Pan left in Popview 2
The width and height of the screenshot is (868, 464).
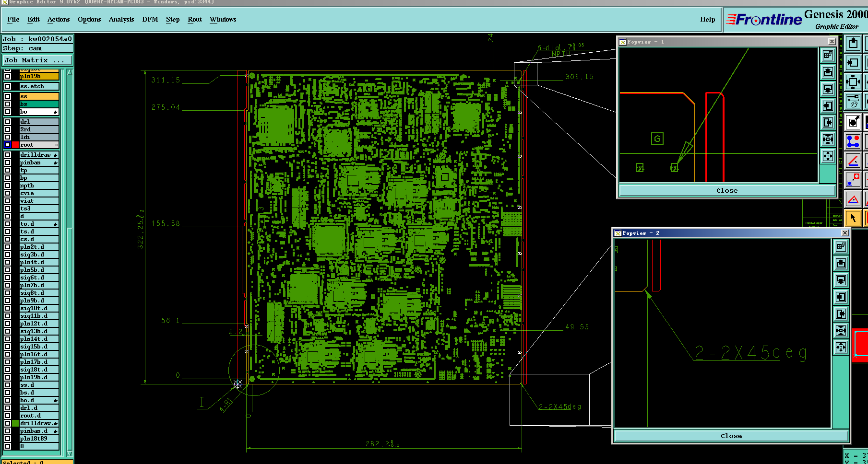point(841,297)
